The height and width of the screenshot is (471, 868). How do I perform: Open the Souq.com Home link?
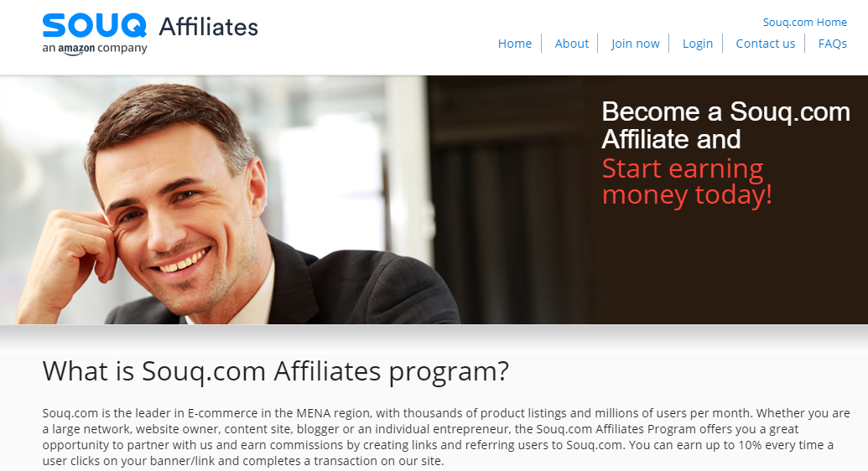tap(804, 22)
